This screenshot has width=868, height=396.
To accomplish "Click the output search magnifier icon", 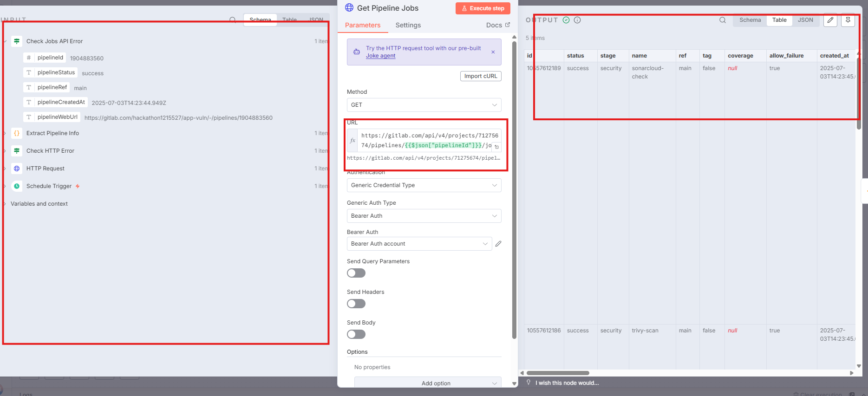I will (x=722, y=20).
